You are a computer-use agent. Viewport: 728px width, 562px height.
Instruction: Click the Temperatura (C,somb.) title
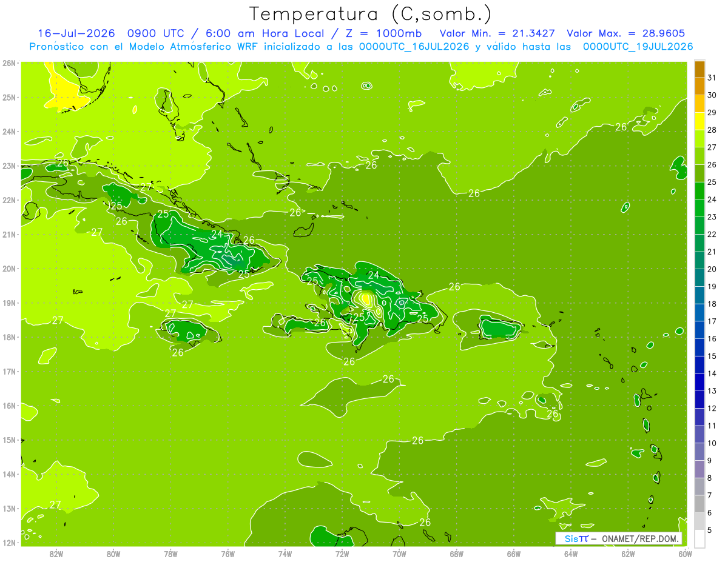click(x=370, y=13)
